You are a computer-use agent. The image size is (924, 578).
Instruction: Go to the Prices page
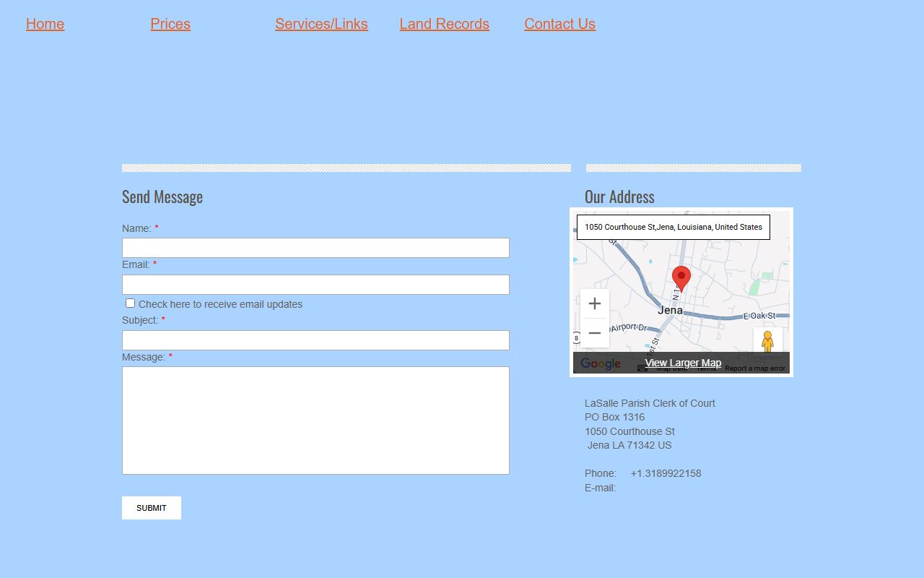click(x=170, y=24)
